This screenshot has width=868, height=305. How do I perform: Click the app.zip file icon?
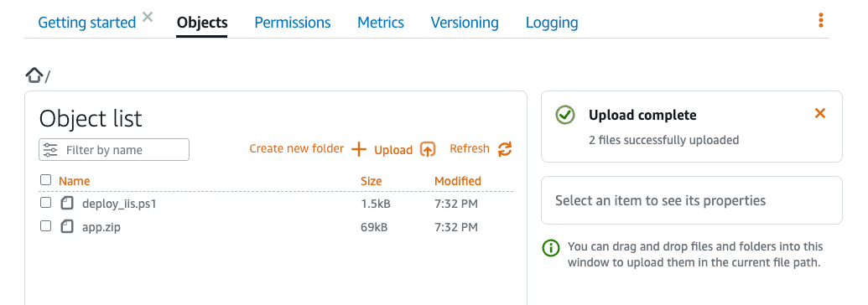click(x=67, y=226)
